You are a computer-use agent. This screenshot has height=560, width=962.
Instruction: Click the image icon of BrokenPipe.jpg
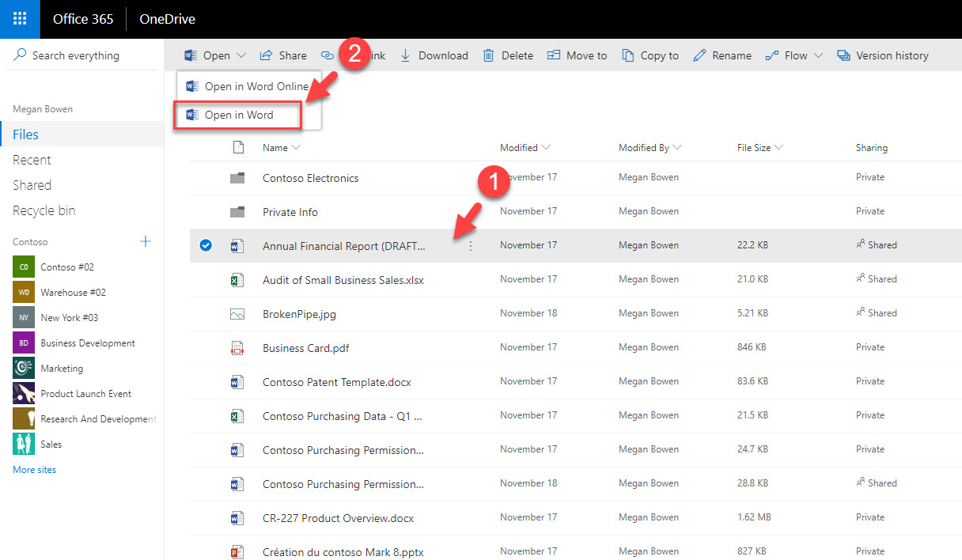[x=237, y=314]
